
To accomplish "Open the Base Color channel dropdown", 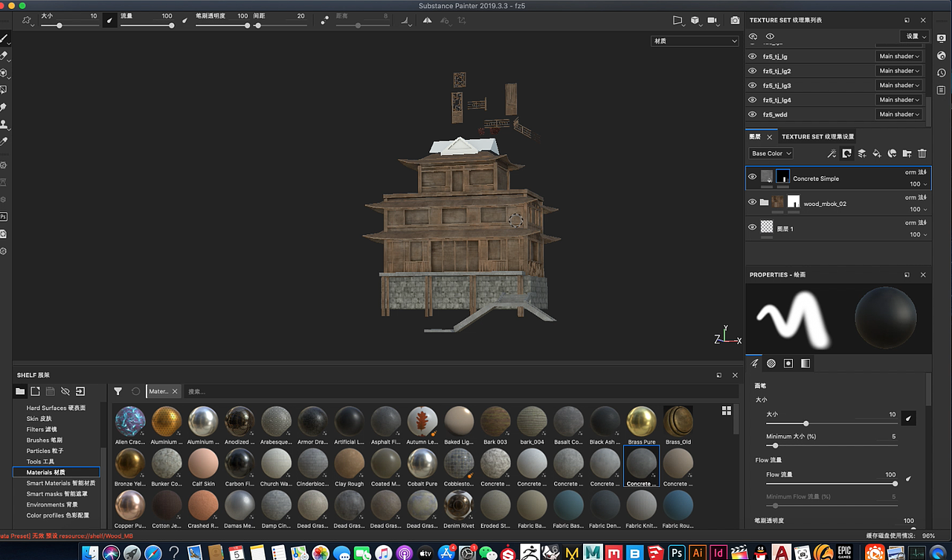I will [x=771, y=153].
